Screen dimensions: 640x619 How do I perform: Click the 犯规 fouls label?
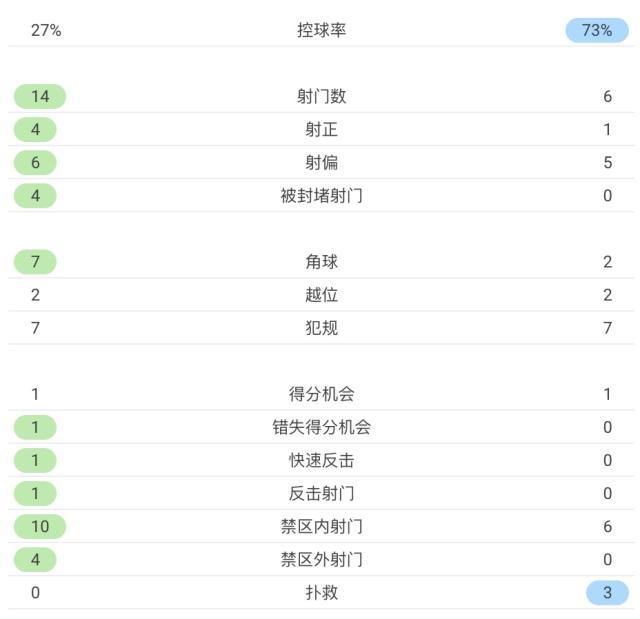click(x=321, y=327)
